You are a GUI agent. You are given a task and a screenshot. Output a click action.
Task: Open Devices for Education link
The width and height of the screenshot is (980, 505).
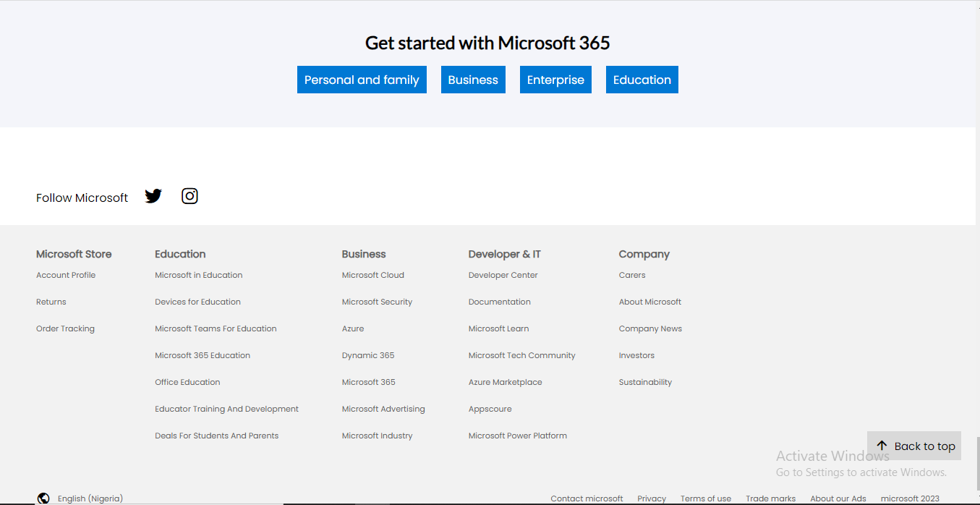pyautogui.click(x=197, y=302)
